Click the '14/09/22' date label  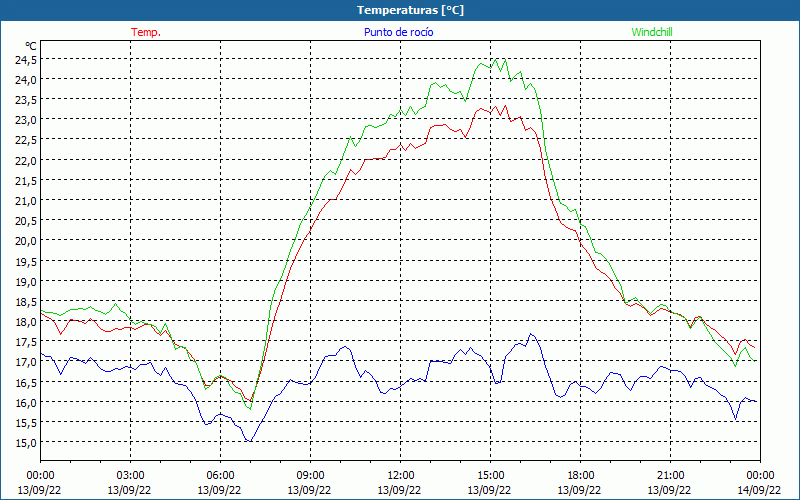(x=759, y=490)
